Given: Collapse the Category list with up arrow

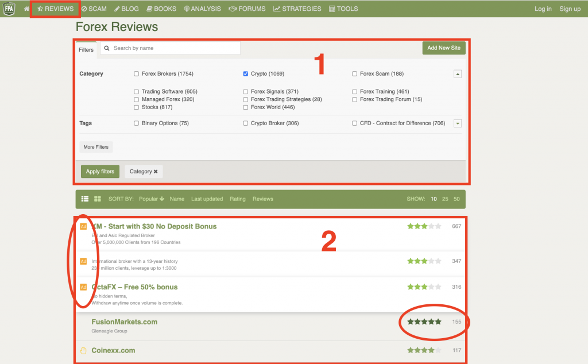Looking at the screenshot, I should tap(458, 74).
